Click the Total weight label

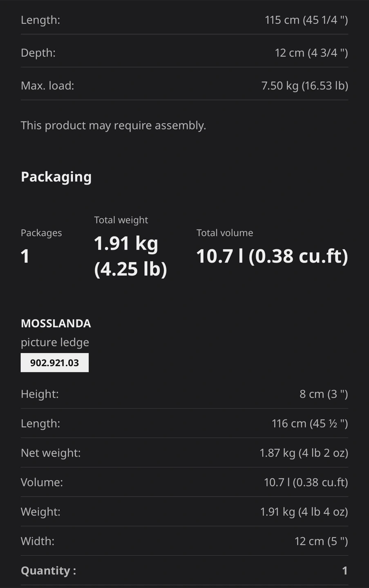pos(121,220)
